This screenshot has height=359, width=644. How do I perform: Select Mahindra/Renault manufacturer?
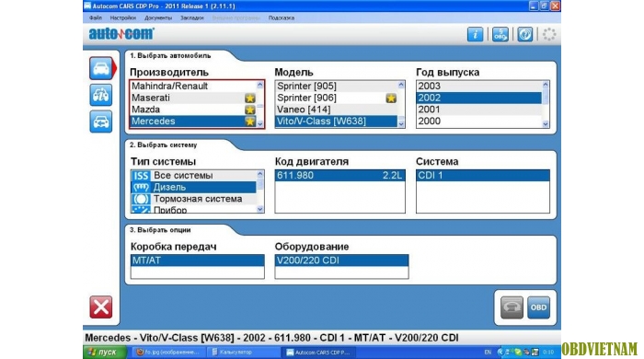tap(193, 87)
